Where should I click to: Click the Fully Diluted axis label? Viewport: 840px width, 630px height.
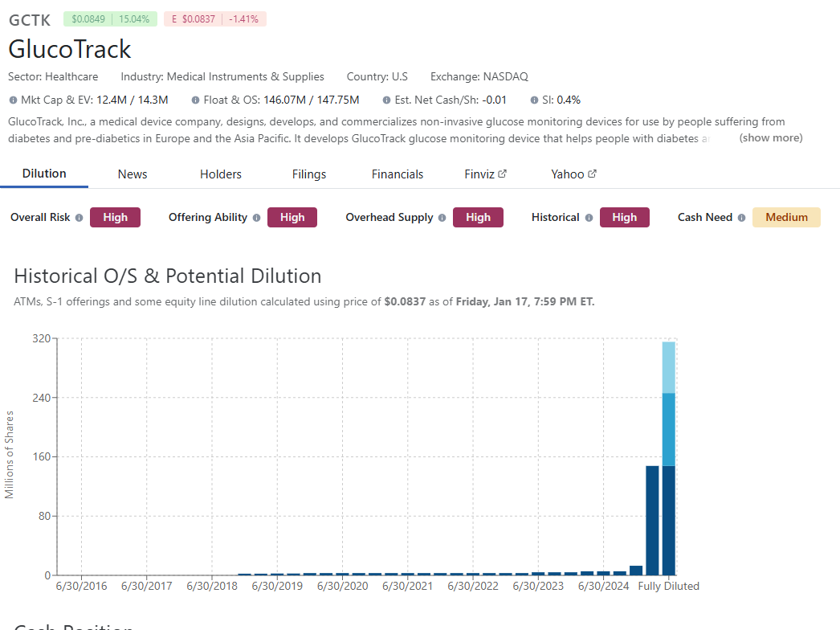(x=669, y=586)
